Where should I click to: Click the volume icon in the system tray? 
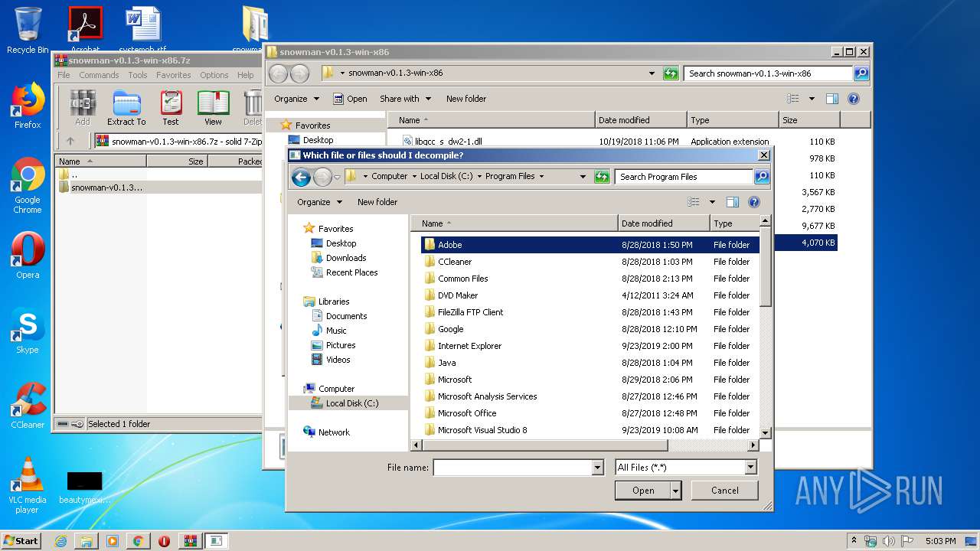[888, 541]
